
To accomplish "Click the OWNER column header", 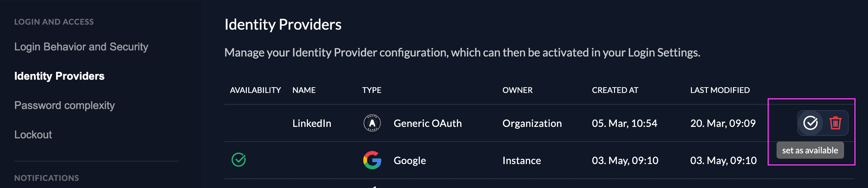I will coord(517,90).
